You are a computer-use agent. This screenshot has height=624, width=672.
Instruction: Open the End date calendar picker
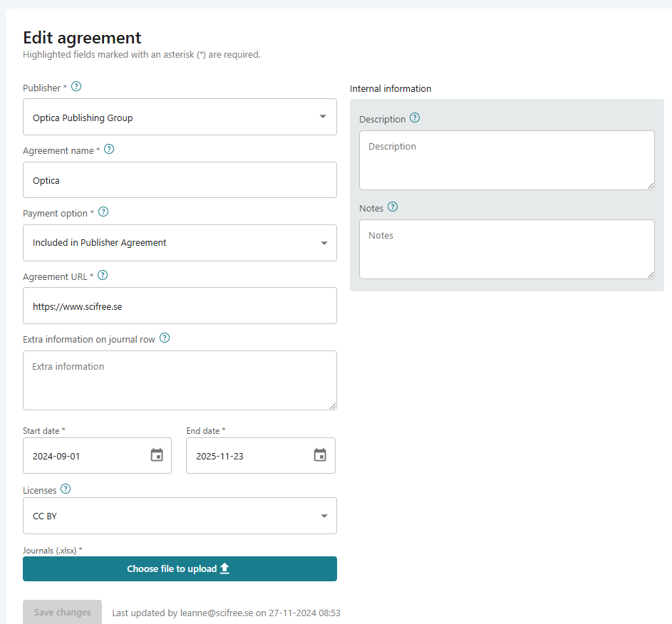coord(321,454)
